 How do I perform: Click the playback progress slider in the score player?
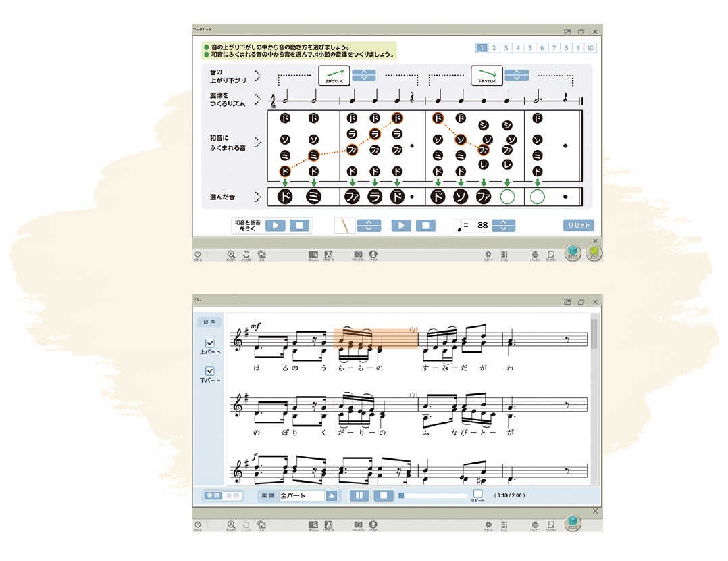[x=434, y=495]
